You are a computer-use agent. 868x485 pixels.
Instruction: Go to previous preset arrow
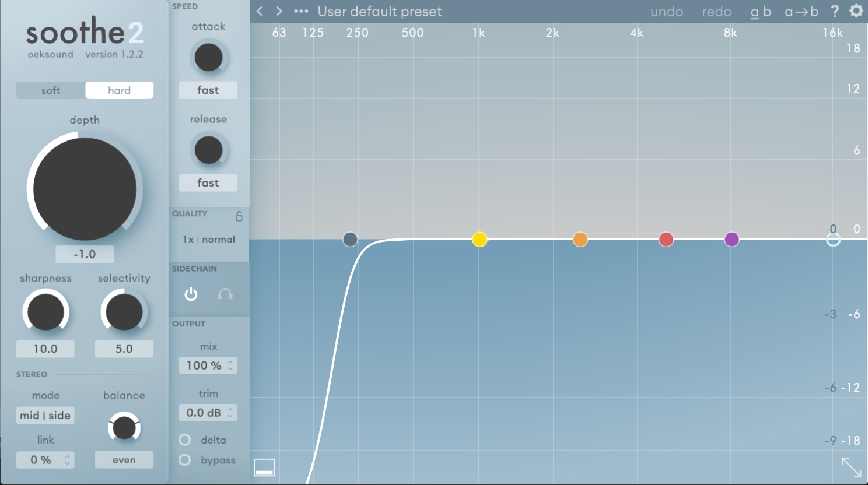[260, 11]
